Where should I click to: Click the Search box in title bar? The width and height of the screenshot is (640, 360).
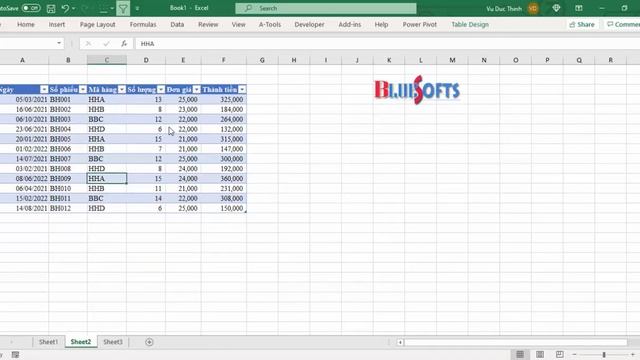326,8
